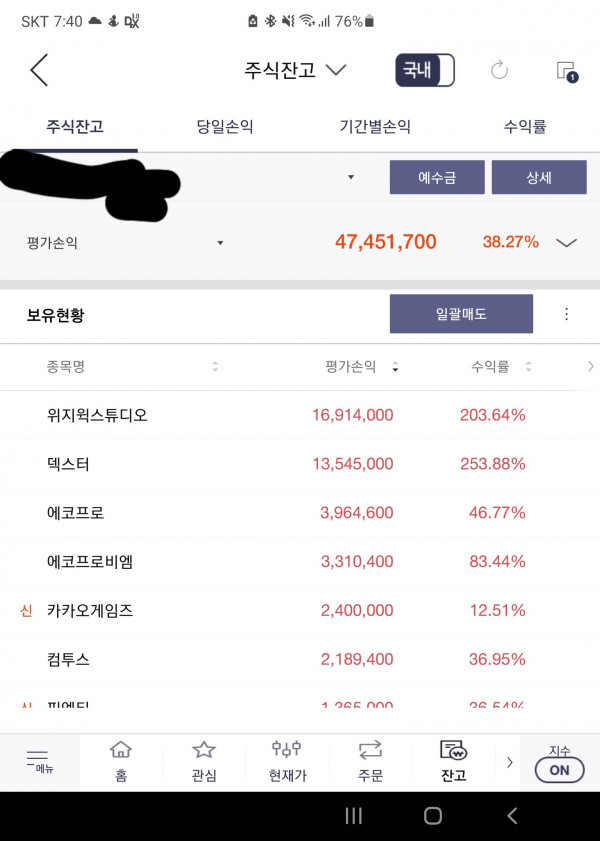Tap the 예수금 button

[x=437, y=177]
